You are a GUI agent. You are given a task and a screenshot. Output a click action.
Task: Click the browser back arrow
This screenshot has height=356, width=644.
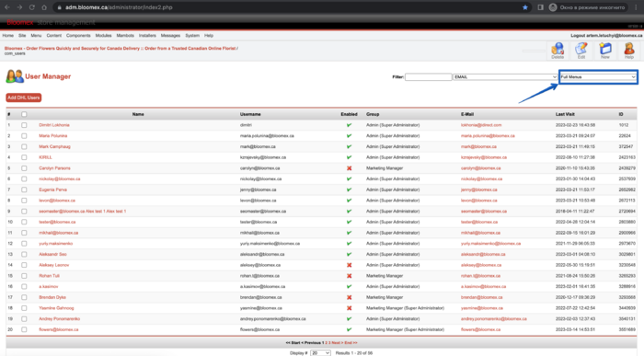[x=7, y=7]
